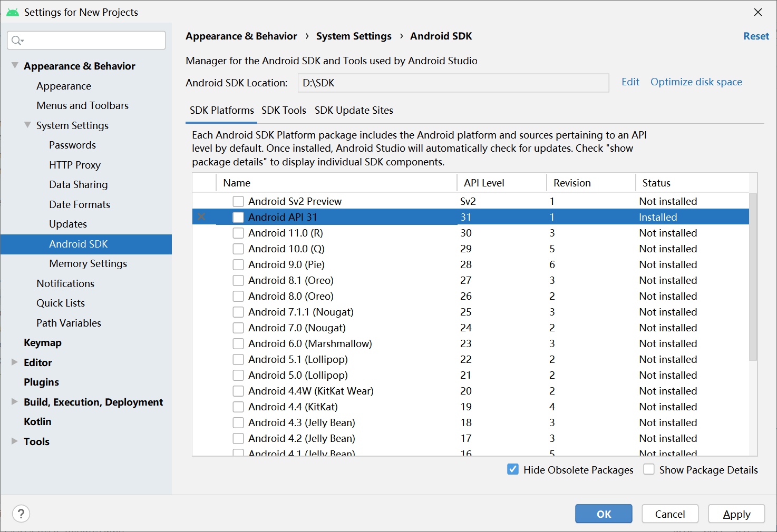This screenshot has width=777, height=532.
Task: Sort by the Status column header
Action: [692, 183]
